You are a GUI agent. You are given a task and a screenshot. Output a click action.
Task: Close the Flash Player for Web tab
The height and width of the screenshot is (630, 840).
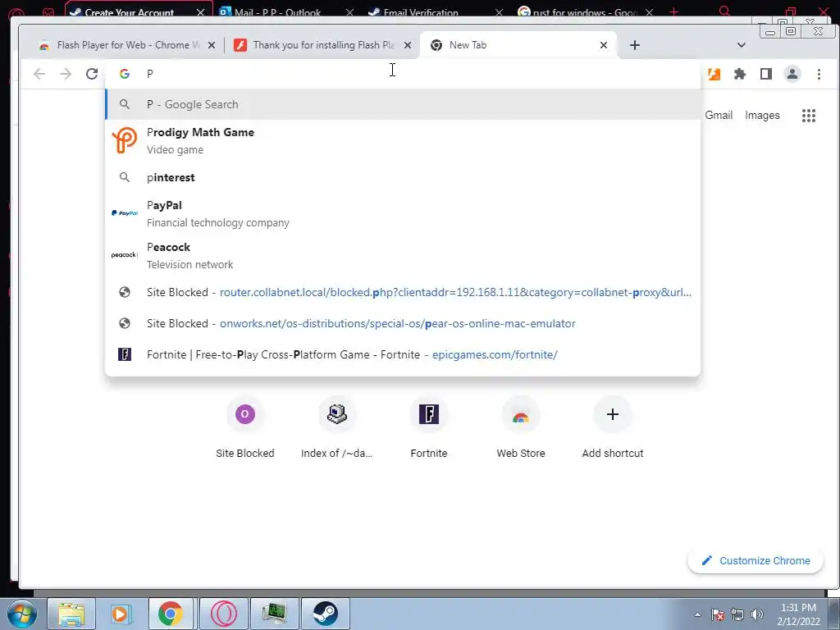212,45
